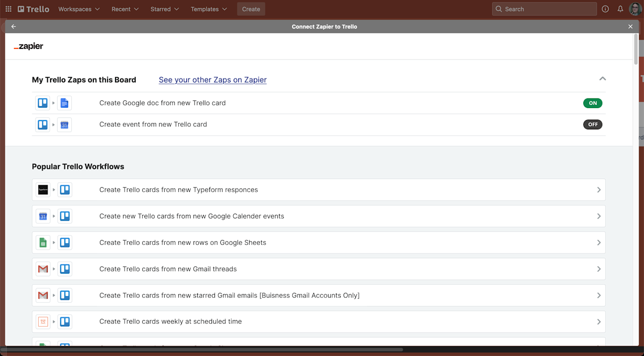Click the Typeform icon in the Typeform workflow row
Image resolution: width=644 pixels, height=356 pixels.
coord(43,189)
